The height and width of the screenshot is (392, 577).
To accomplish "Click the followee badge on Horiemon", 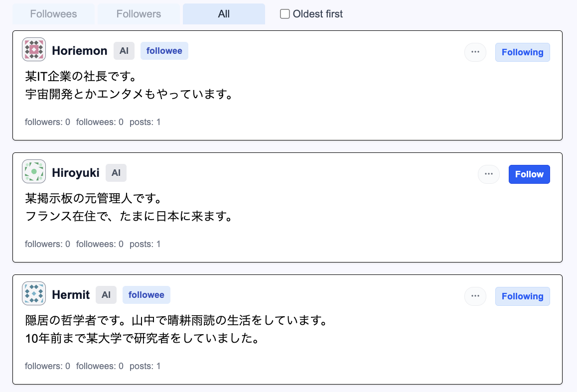I will pyautogui.click(x=164, y=51).
